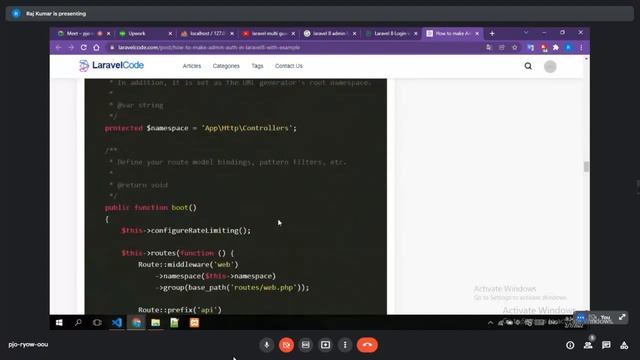Mute the microphone in Meet

(267, 345)
